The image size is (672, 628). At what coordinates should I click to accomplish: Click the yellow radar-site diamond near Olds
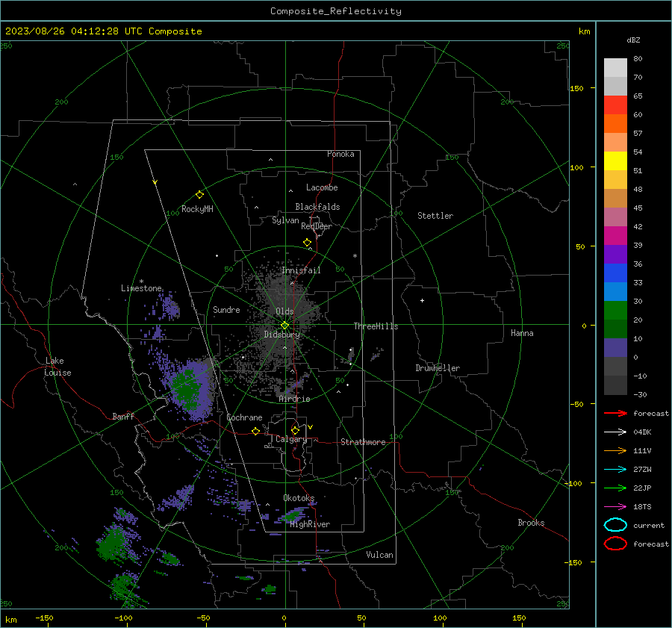tap(284, 326)
